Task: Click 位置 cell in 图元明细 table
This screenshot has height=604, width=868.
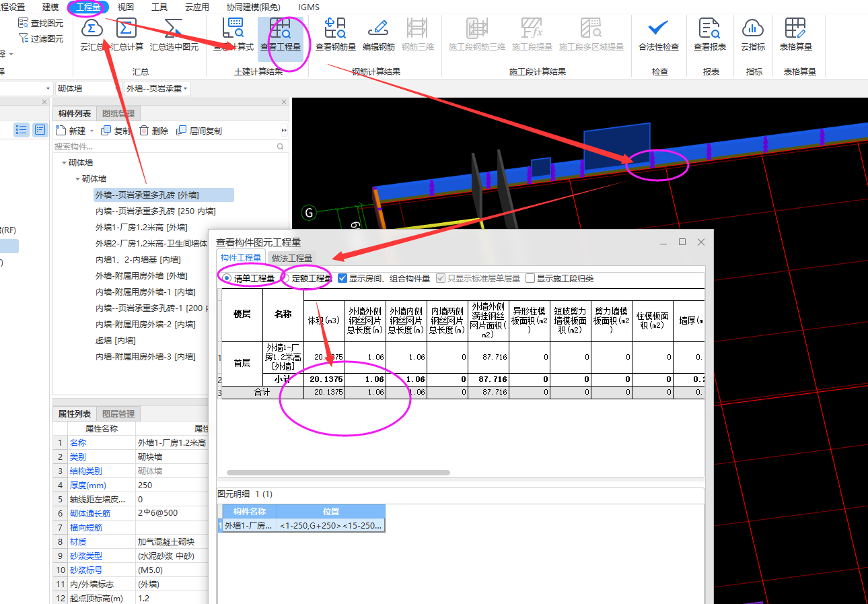Action: click(330, 525)
